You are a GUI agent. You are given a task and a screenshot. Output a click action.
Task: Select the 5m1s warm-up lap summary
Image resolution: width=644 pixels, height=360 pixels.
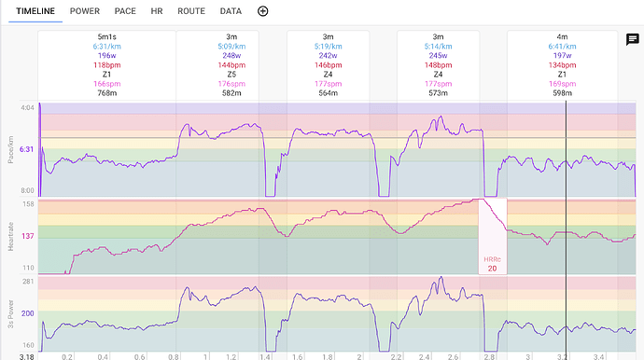(x=106, y=65)
